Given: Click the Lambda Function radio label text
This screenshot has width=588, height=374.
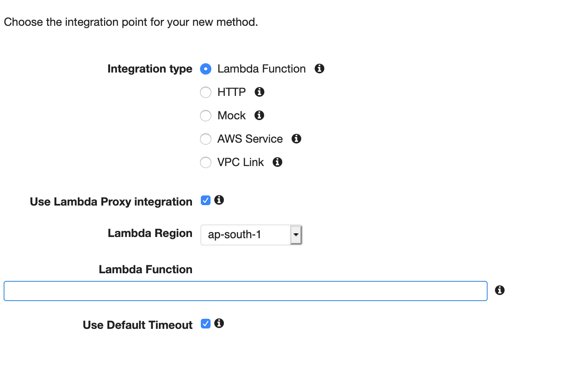Looking at the screenshot, I should (x=261, y=69).
